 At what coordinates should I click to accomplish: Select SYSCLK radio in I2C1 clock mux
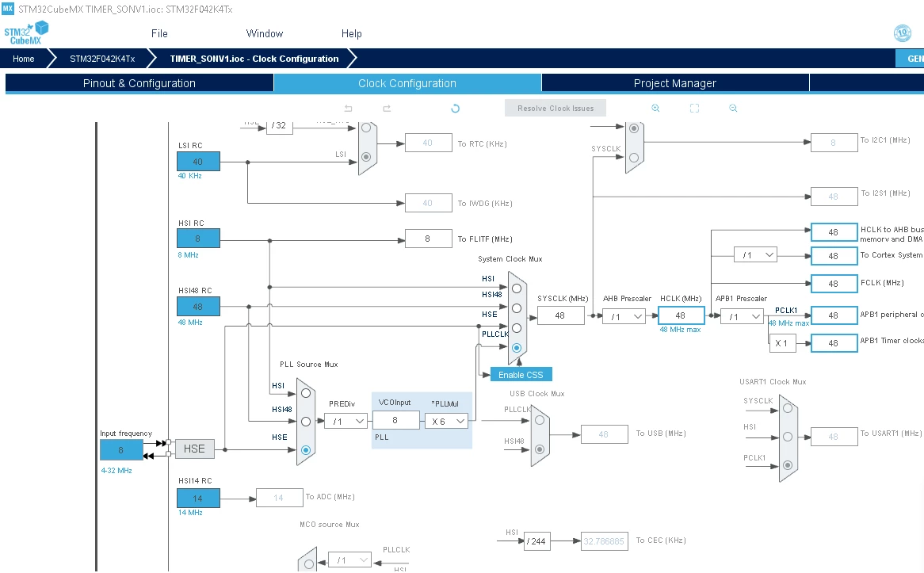[x=634, y=158]
